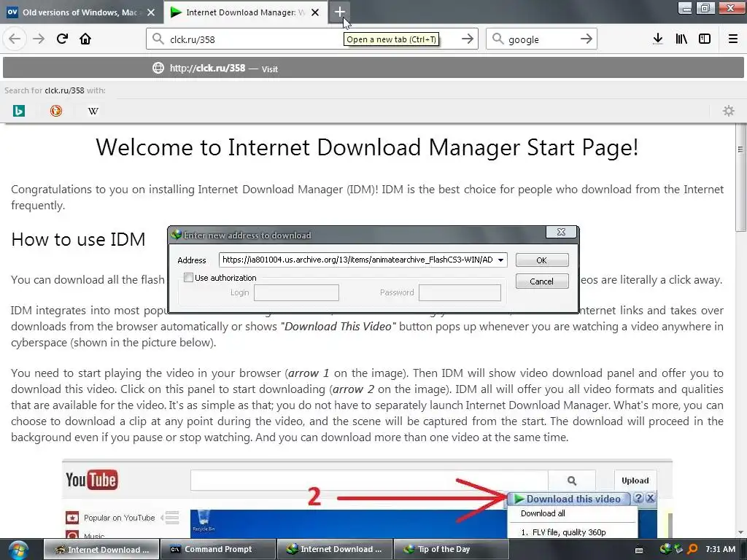The image size is (747, 560).
Task: Click the Welcome to Internet Download Manager heading
Action: coord(367,147)
